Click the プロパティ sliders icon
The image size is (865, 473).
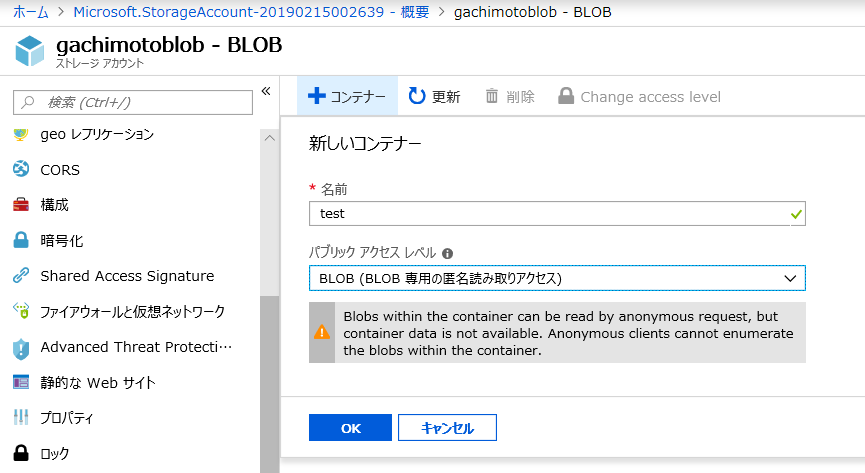point(21,417)
